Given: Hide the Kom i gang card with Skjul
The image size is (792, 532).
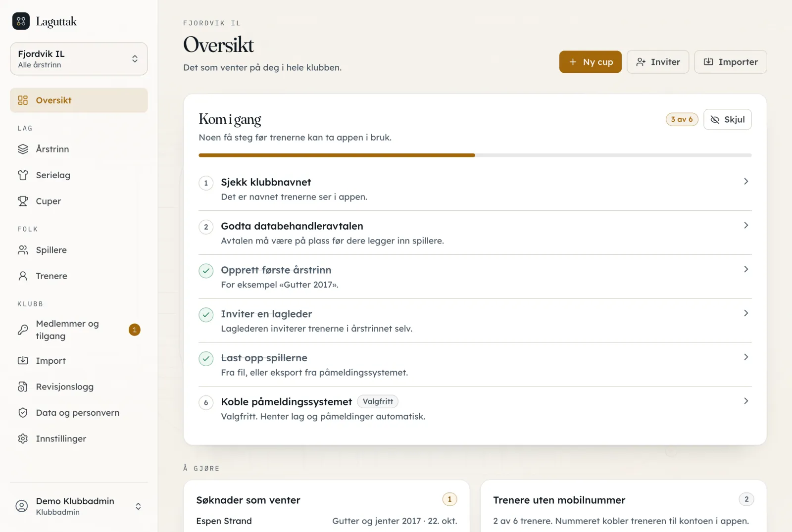Looking at the screenshot, I should [x=727, y=119].
